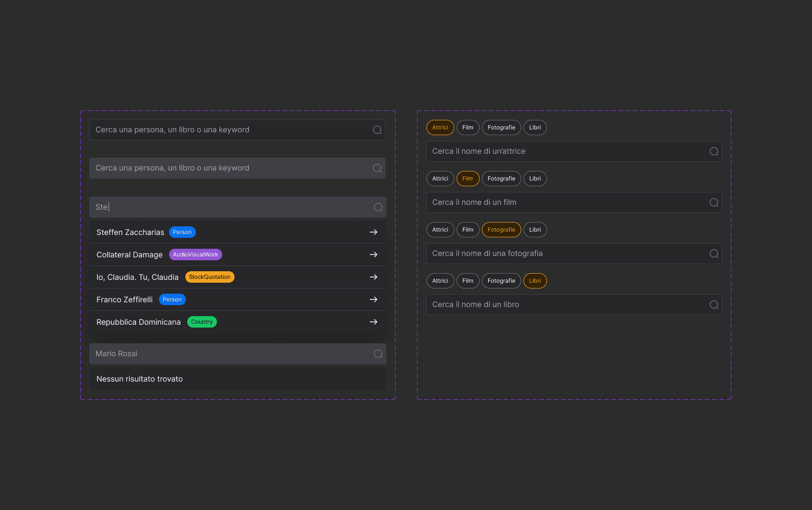Open the 'Io, Claudia. Tu, Claudia' result

[x=238, y=277]
